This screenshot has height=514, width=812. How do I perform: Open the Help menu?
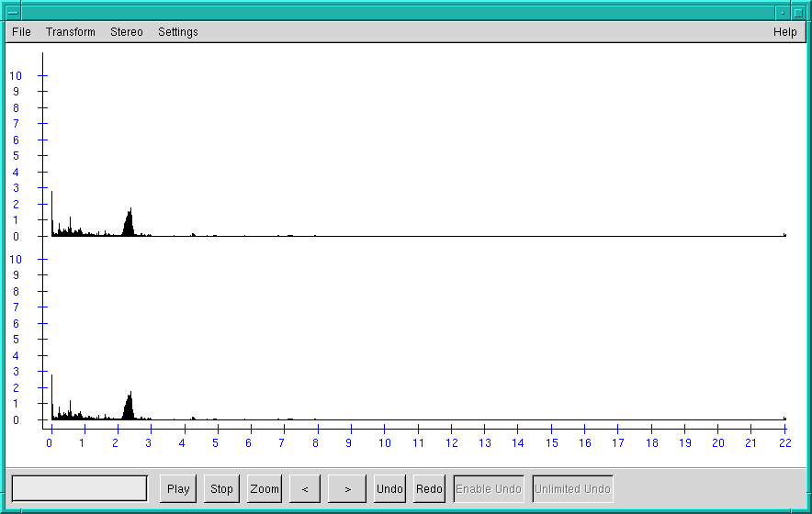[784, 32]
